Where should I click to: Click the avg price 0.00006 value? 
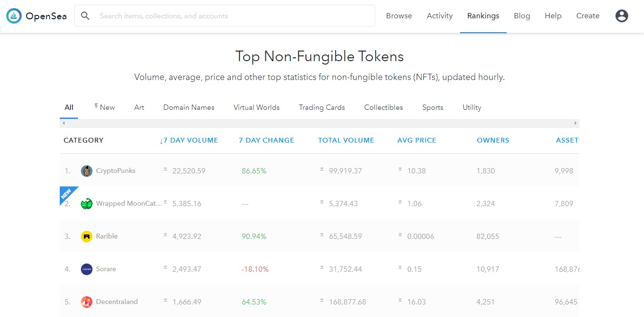(x=421, y=237)
